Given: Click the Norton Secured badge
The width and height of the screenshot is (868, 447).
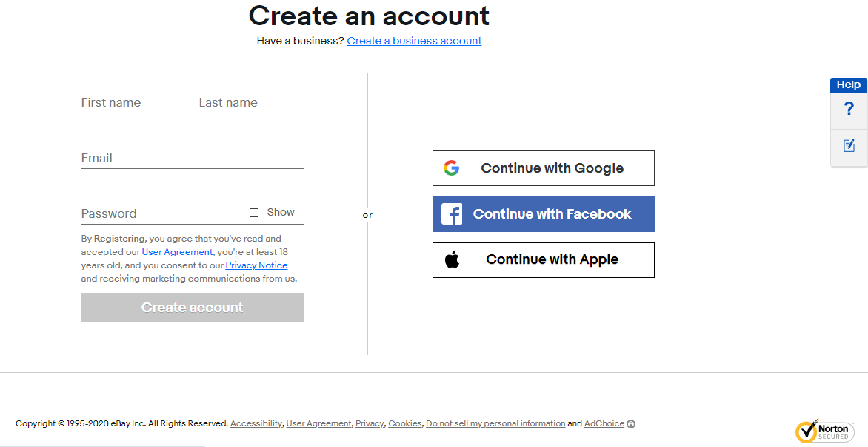Looking at the screenshot, I should [824, 431].
